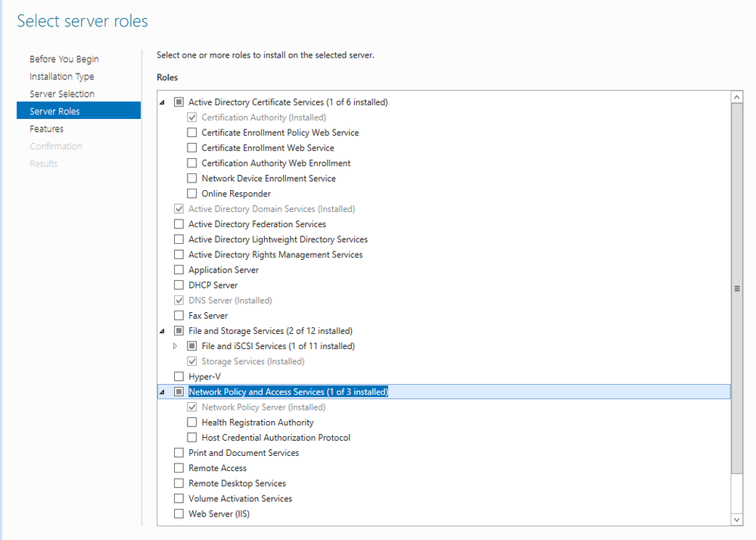
Task: Select the Online Responder checkbox
Action: click(192, 194)
